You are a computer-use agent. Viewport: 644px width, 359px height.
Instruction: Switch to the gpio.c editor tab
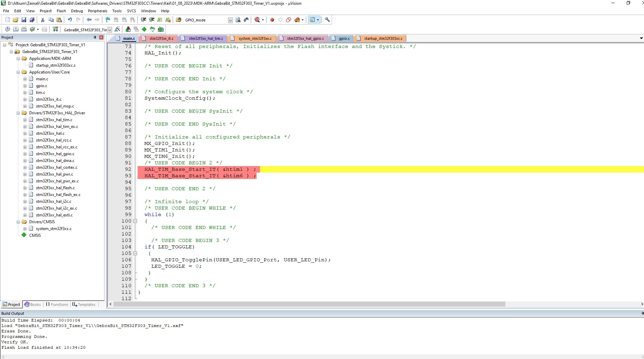342,38
